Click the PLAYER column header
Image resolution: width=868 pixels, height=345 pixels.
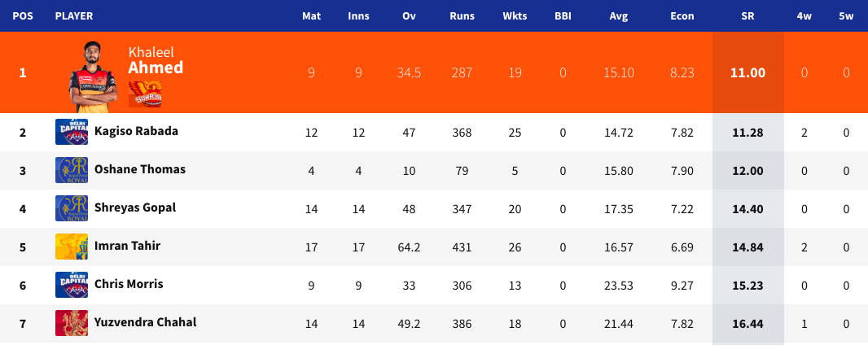[74, 15]
